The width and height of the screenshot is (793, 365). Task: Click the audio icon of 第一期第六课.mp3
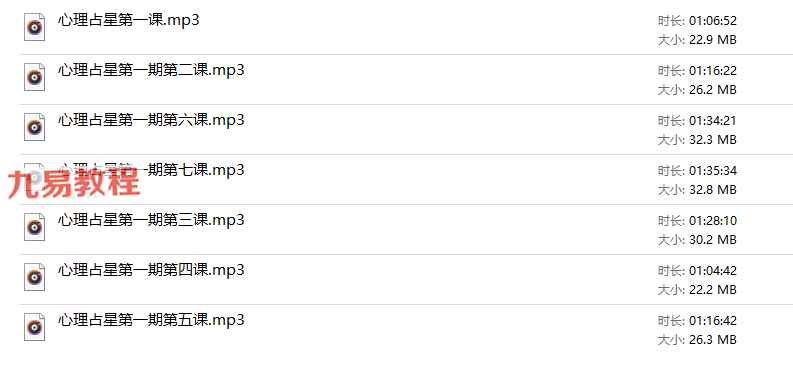coord(34,127)
